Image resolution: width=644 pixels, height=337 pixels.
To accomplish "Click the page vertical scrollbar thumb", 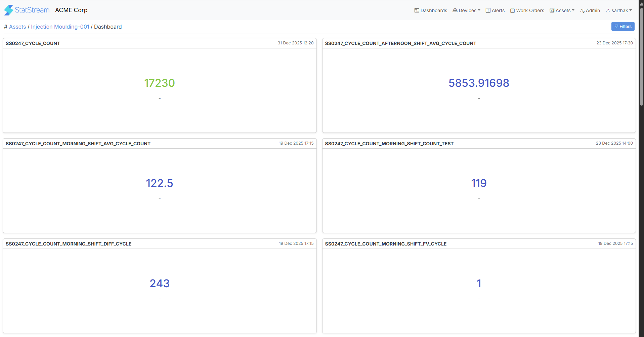I will tap(641, 57).
